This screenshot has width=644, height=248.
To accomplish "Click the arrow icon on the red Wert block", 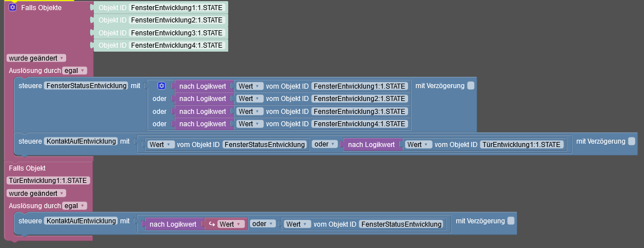I will click(212, 224).
